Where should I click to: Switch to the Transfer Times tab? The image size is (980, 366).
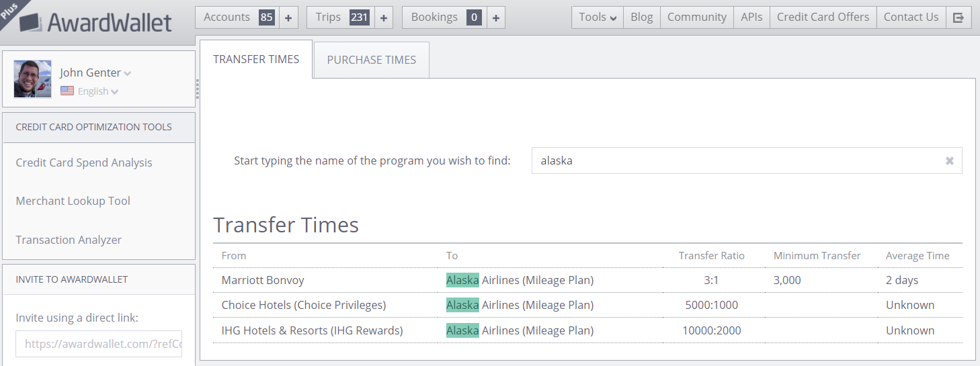(x=256, y=59)
